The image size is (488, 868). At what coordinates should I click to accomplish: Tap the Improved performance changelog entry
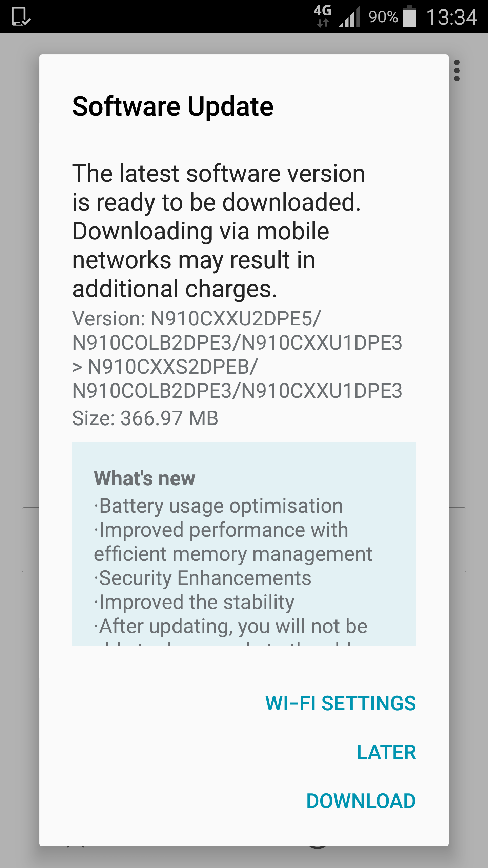pos(232,542)
